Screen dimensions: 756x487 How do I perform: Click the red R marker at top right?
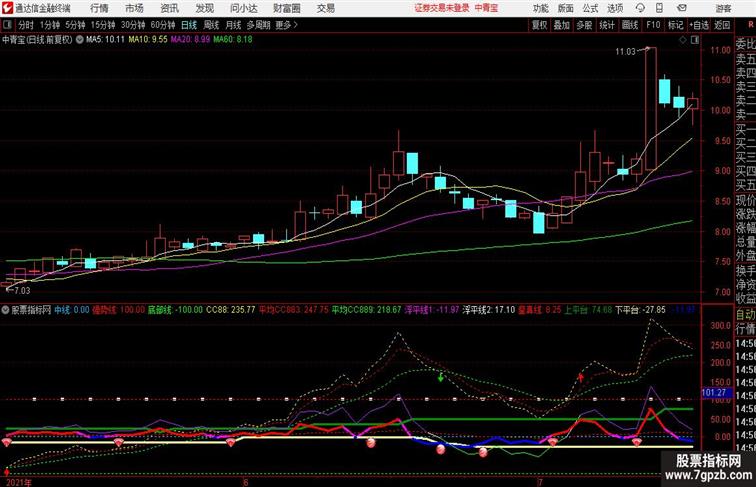[751, 25]
